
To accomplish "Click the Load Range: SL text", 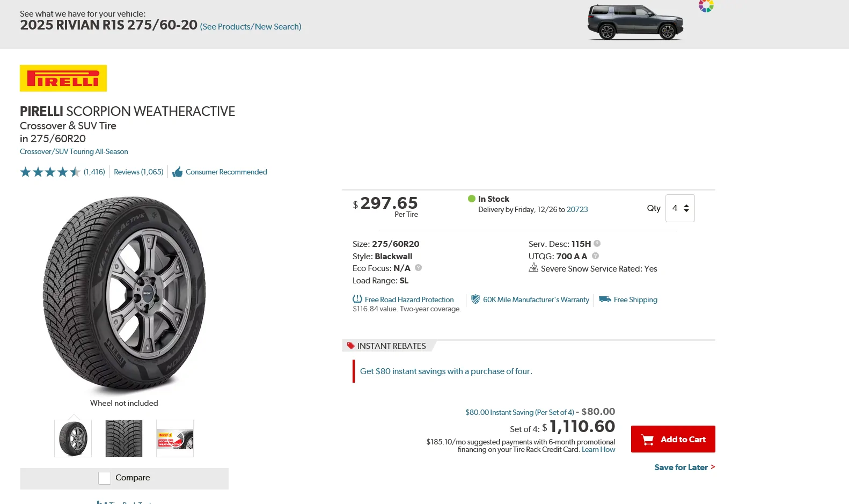I will (x=380, y=280).
